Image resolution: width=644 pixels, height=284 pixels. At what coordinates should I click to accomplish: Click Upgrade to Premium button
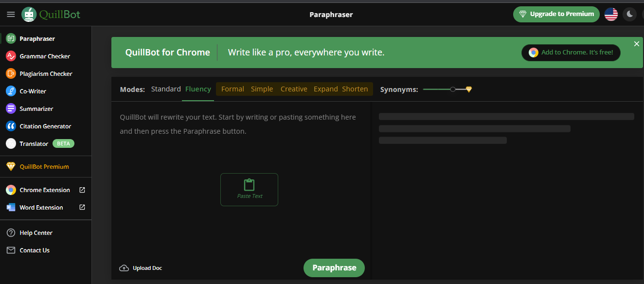556,14
